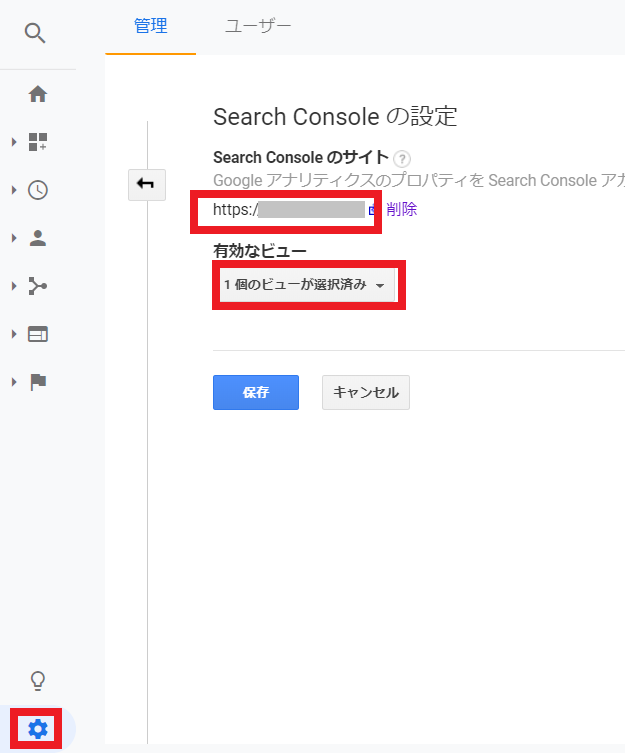Viewport: 625px width, 753px height.
Task: Switch to the ユーザー tab
Action: 258,27
